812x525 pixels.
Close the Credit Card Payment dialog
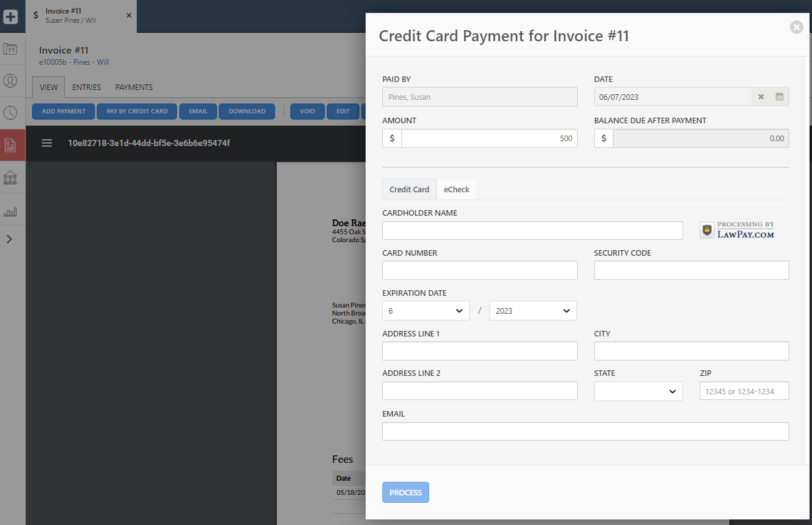click(x=796, y=27)
